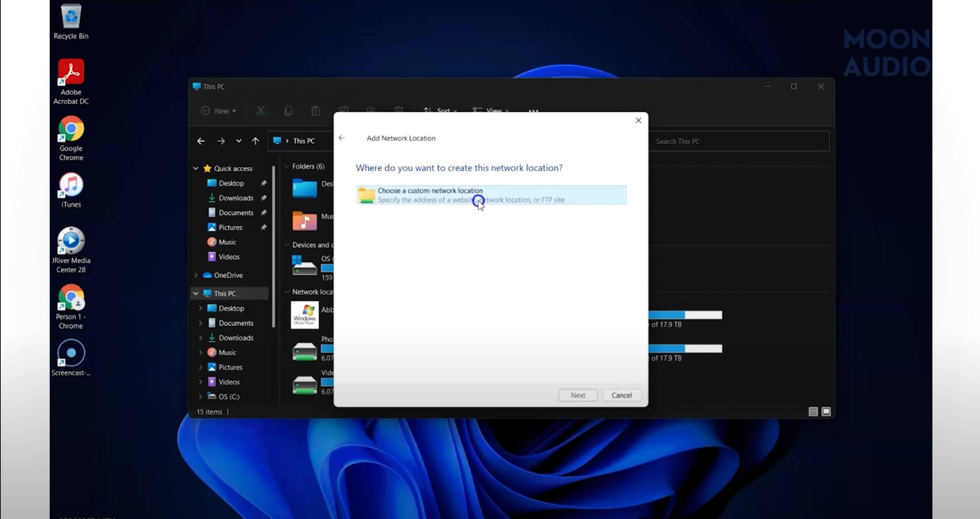Collapse the This PC tree node
This screenshot has height=519, width=980.
click(196, 293)
